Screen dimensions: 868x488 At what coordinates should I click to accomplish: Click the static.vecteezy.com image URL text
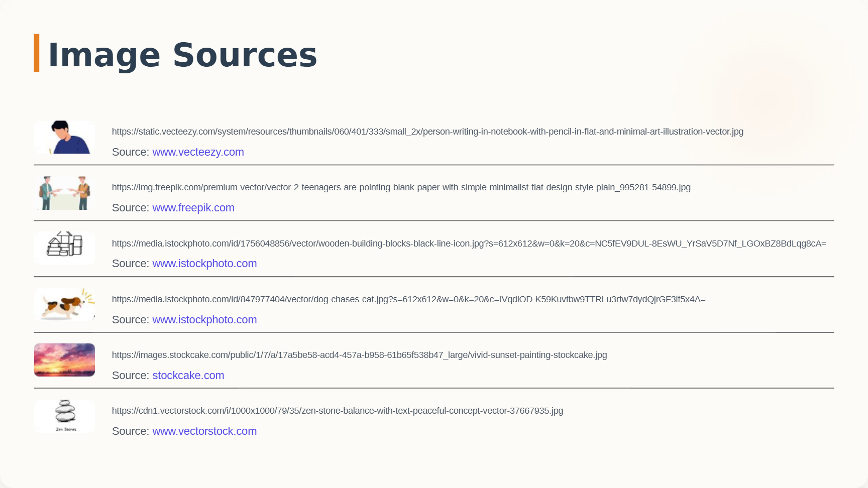(x=427, y=132)
